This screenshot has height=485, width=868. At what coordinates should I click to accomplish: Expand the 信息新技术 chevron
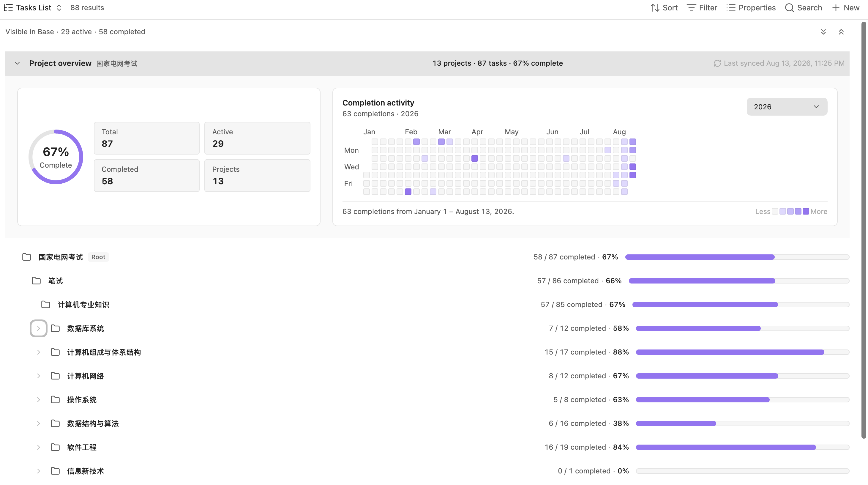(38, 471)
